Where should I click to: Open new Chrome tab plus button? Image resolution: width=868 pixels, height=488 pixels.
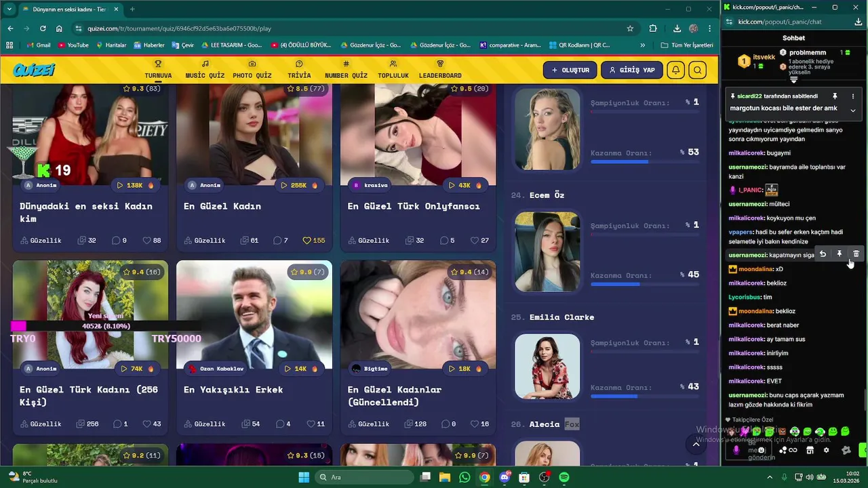(x=132, y=9)
